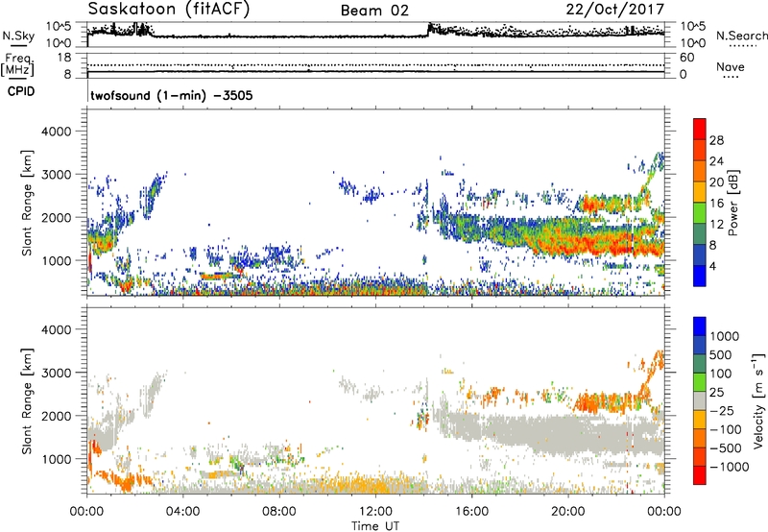
Task: Click the date '22/Oct/2017'
Action: [x=615, y=10]
